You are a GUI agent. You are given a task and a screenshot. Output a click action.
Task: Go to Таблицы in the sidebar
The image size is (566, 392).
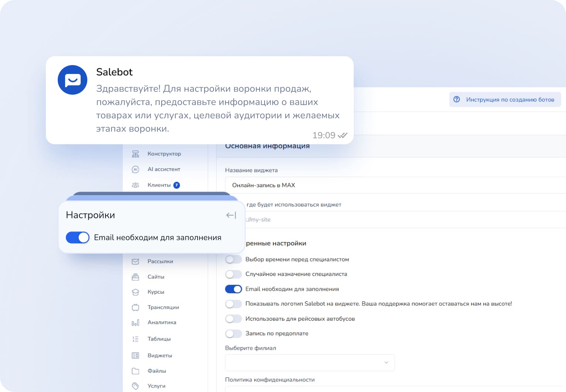tap(159, 339)
